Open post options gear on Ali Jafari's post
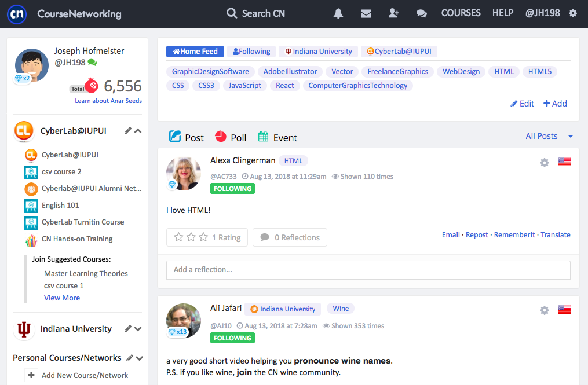The height and width of the screenshot is (385, 588). (545, 310)
